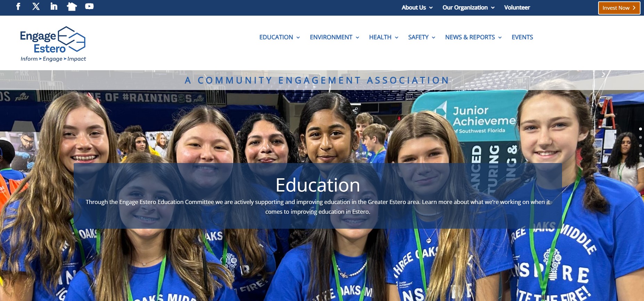Open the Nextdoor house icon
Screen dimensions: 644x301
click(72, 6)
